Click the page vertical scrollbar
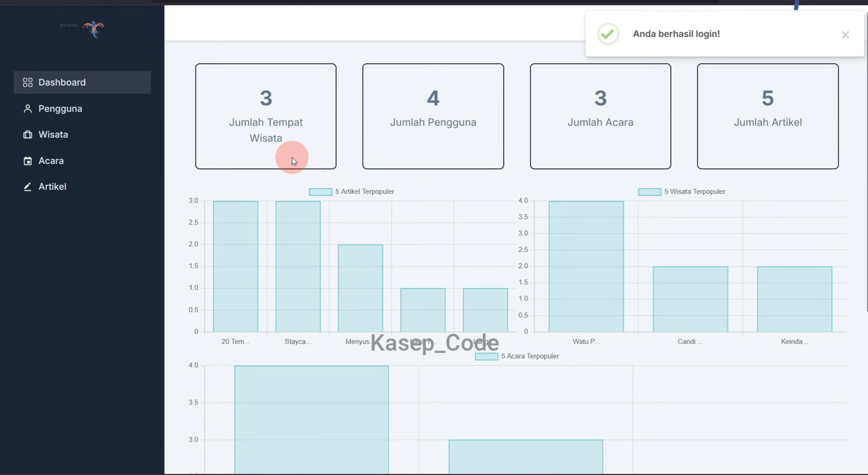Viewport: 868px width, 475px height. pos(866,161)
